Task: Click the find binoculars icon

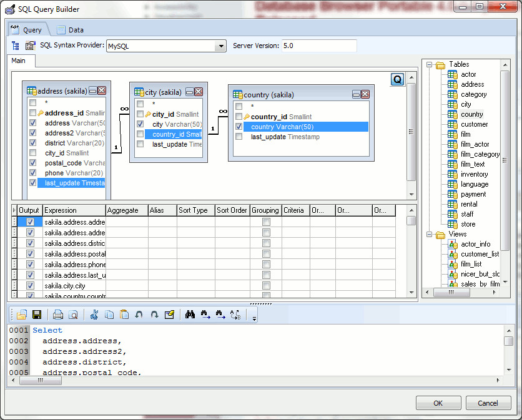Action: (190, 315)
